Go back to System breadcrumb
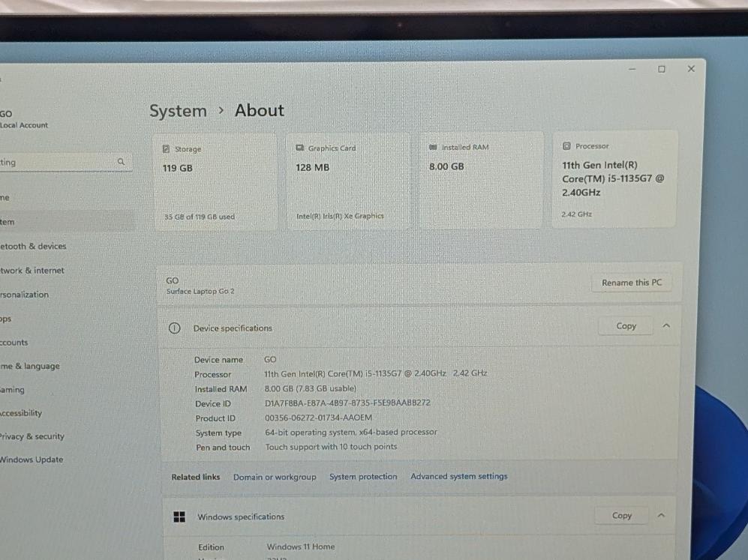Viewport: 748px width, 560px height. click(178, 111)
